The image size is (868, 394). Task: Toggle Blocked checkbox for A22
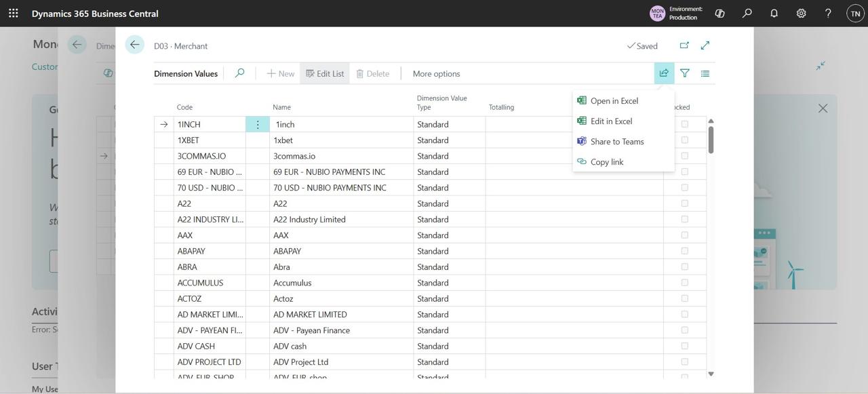pos(684,203)
